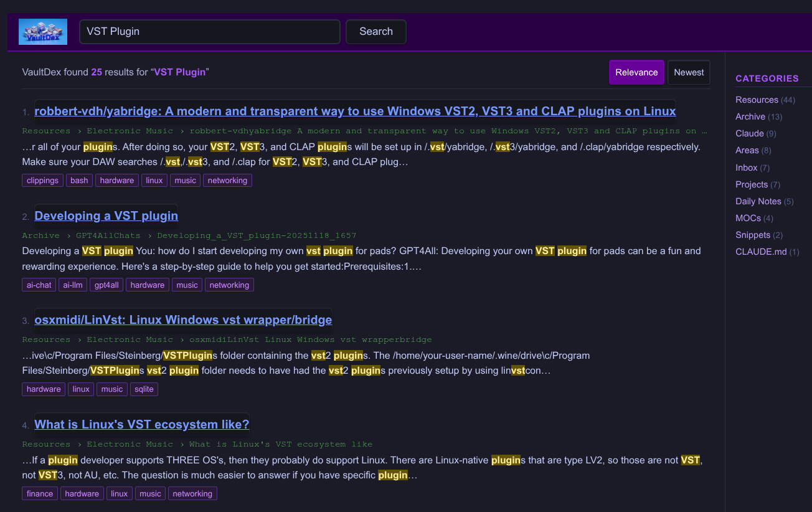Click the ai-llm tag
Viewport: 812px width, 512px height.
(x=73, y=285)
